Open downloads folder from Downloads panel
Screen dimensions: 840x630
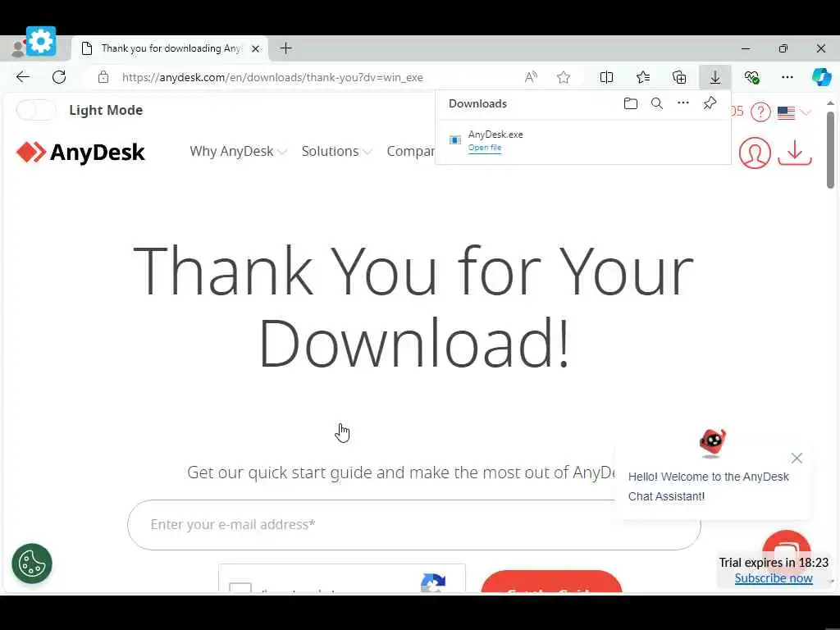point(631,103)
